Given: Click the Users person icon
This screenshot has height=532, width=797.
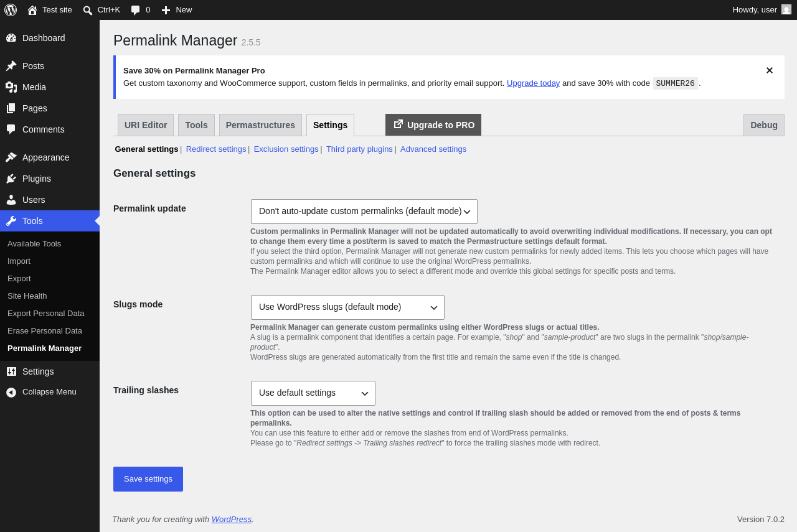Looking at the screenshot, I should (11, 200).
